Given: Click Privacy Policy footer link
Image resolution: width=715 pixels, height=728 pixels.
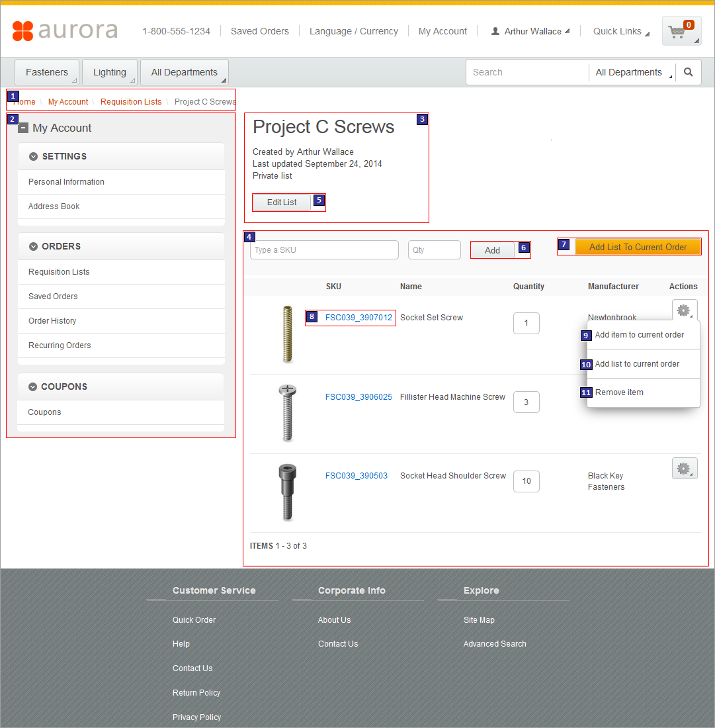Looking at the screenshot, I should point(196,717).
